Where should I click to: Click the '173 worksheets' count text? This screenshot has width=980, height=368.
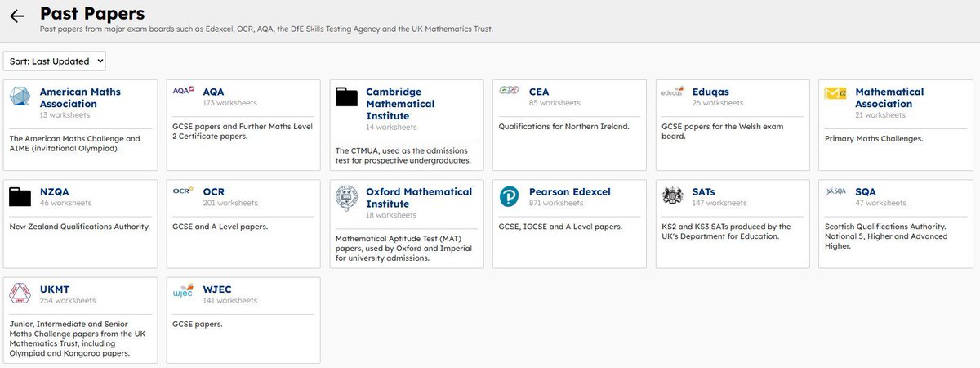(x=229, y=103)
